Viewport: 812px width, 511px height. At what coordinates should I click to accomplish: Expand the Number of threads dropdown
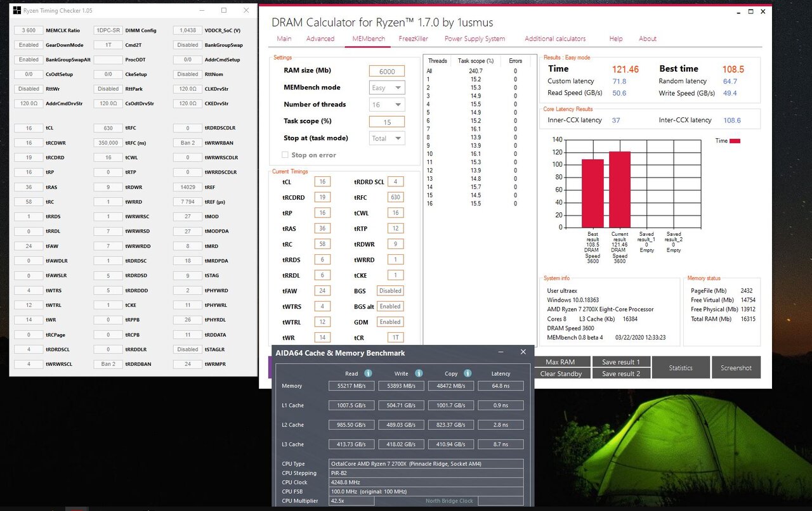(x=387, y=105)
